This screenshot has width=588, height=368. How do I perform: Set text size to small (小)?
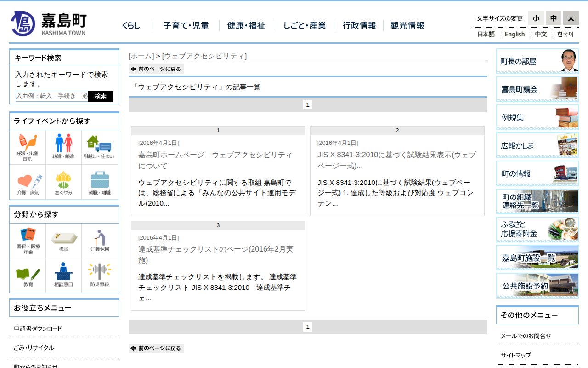536,18
